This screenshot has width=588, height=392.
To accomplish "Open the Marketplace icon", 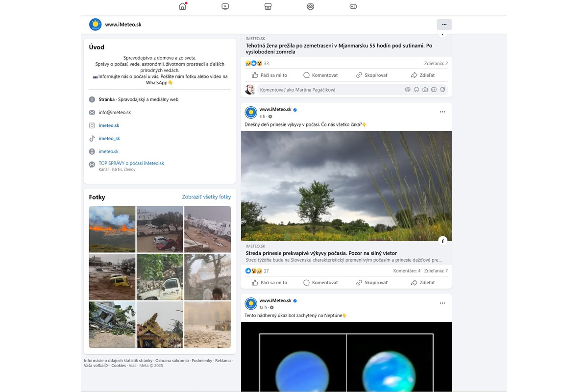I will coord(268,7).
